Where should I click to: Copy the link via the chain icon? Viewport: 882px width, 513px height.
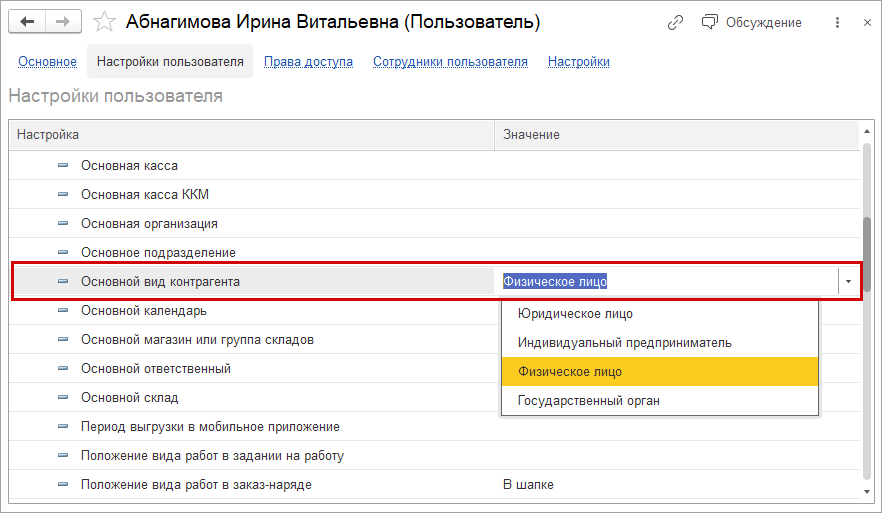click(676, 22)
